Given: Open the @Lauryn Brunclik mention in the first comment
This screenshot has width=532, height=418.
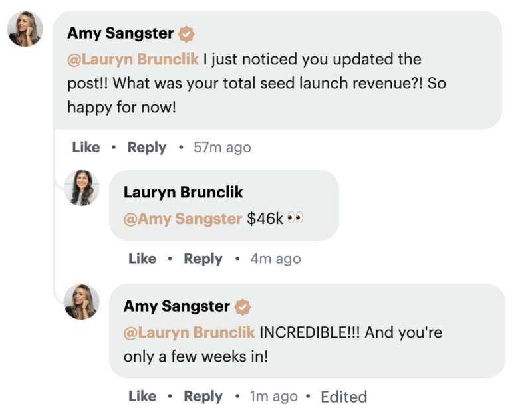Looking at the screenshot, I should tap(133, 59).
